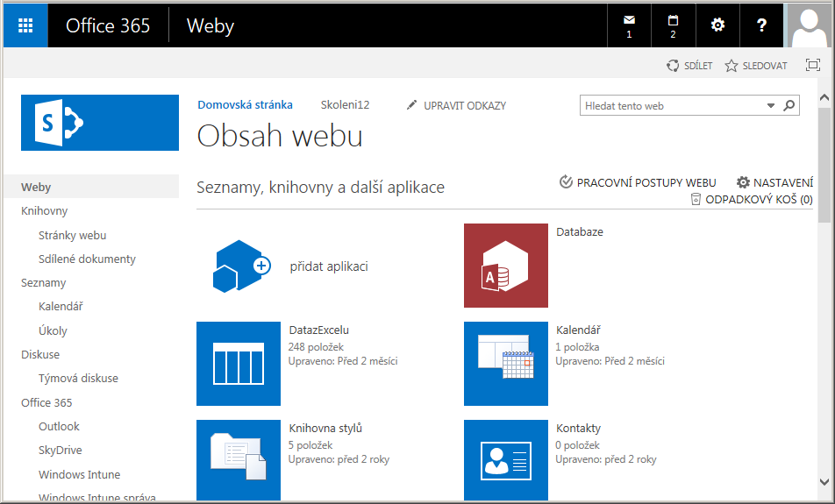
Task: Click the DatazExcelu title text
Action: [319, 330]
